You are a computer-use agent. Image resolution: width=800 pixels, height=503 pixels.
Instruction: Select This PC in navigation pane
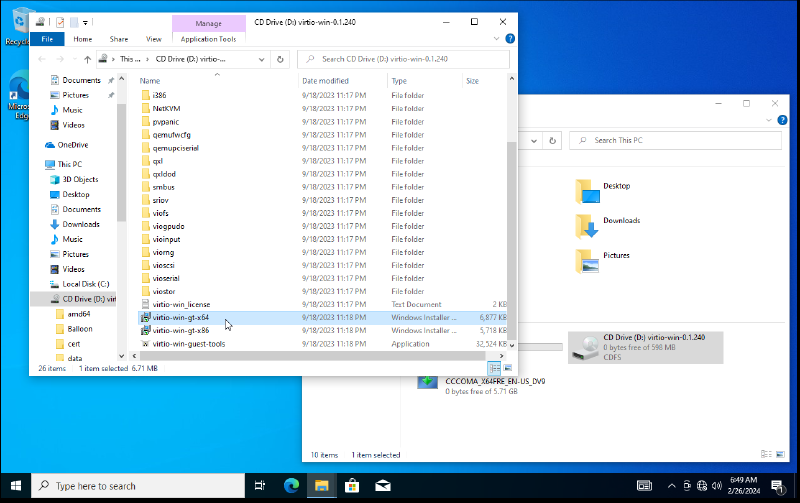click(69, 164)
